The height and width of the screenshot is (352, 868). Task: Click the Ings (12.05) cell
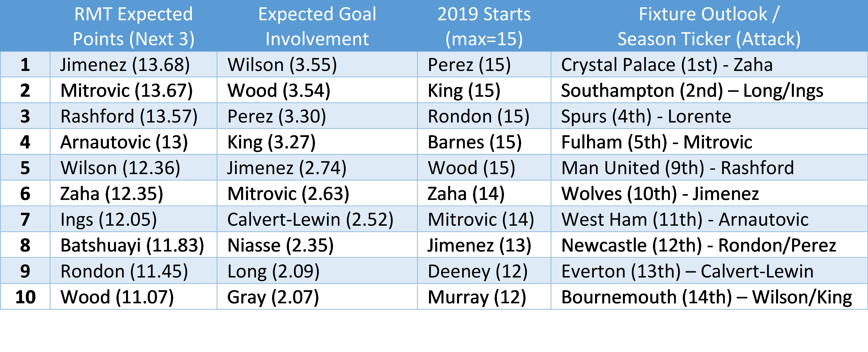108,220
